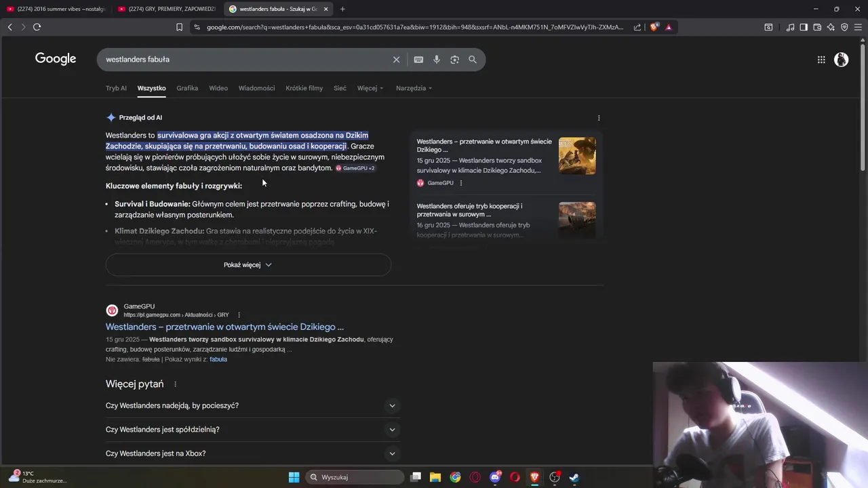Search by image with the lens icon
This screenshot has width=868, height=488.
(454, 60)
